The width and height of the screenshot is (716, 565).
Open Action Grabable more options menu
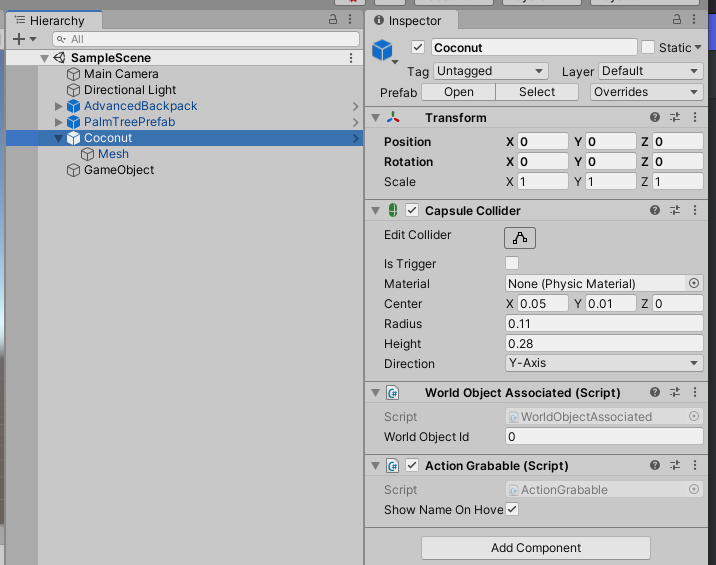click(695, 465)
